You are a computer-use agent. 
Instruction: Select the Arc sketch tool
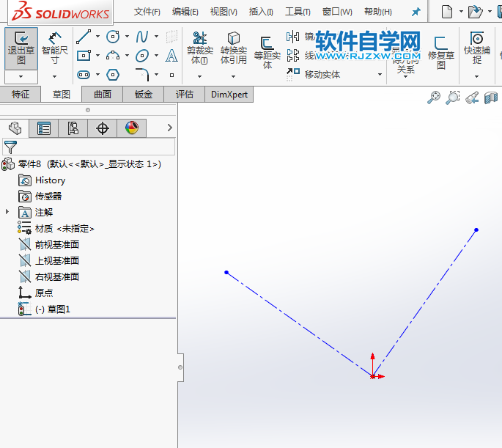(x=113, y=56)
